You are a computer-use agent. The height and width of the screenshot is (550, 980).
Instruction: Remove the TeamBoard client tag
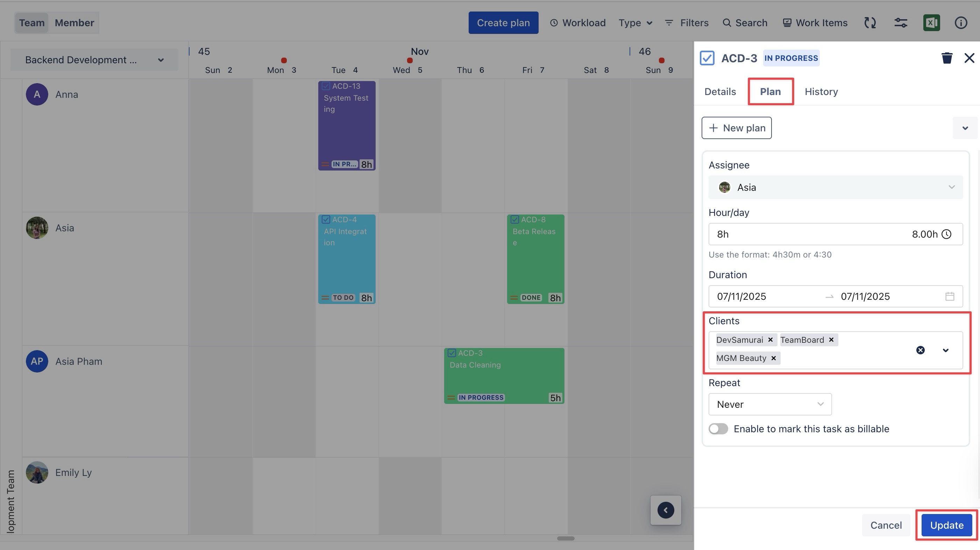[x=831, y=340]
